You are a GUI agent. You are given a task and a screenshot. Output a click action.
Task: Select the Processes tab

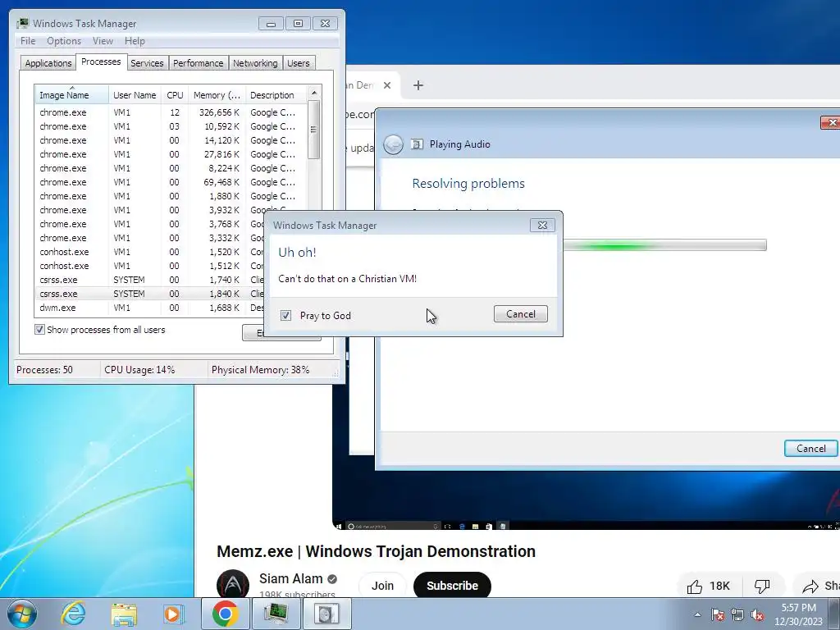[101, 62]
